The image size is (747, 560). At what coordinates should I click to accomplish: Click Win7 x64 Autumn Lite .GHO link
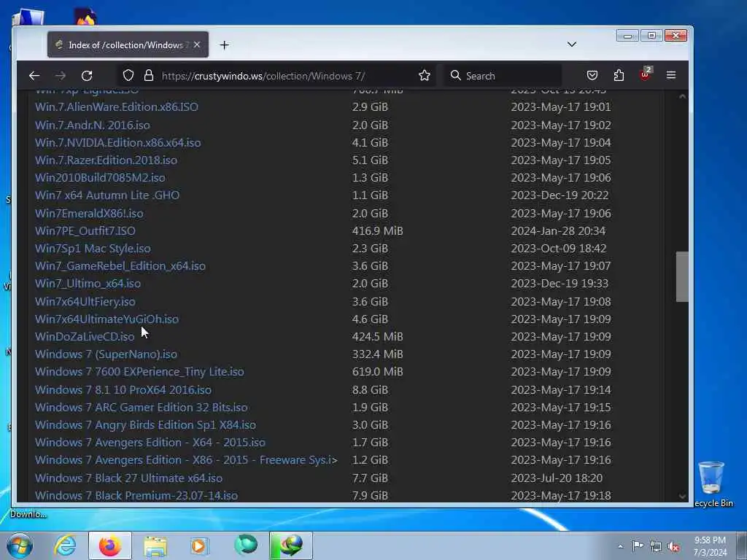(x=107, y=195)
